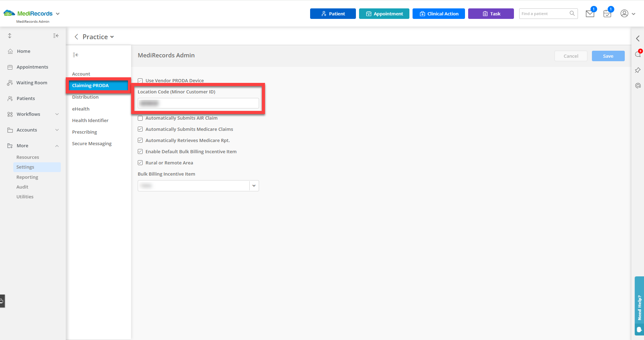Toggle Rural or Remote Area checkbox
Screen dimensions: 644x340
click(140, 163)
